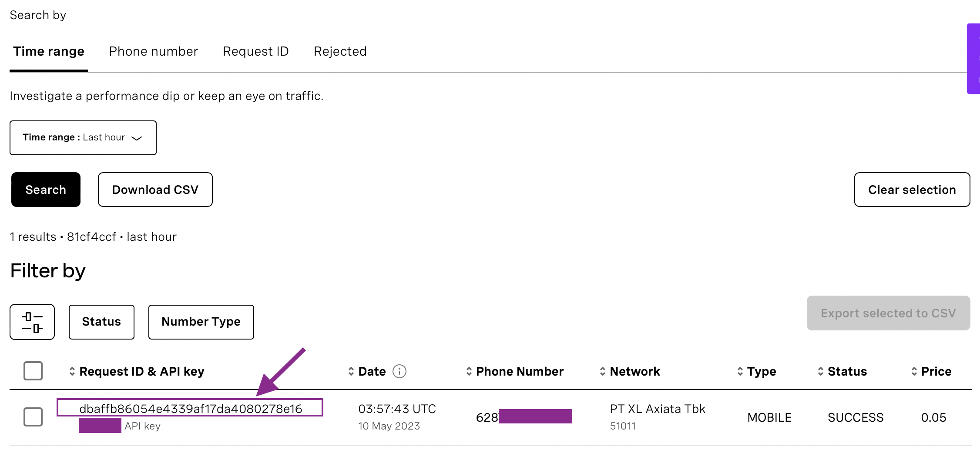Click the black Search button
The width and height of the screenshot is (980, 453).
(x=46, y=190)
